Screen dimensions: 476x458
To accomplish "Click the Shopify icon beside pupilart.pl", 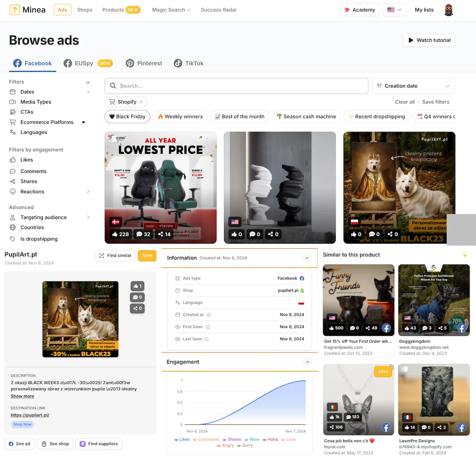I will coord(302,291).
